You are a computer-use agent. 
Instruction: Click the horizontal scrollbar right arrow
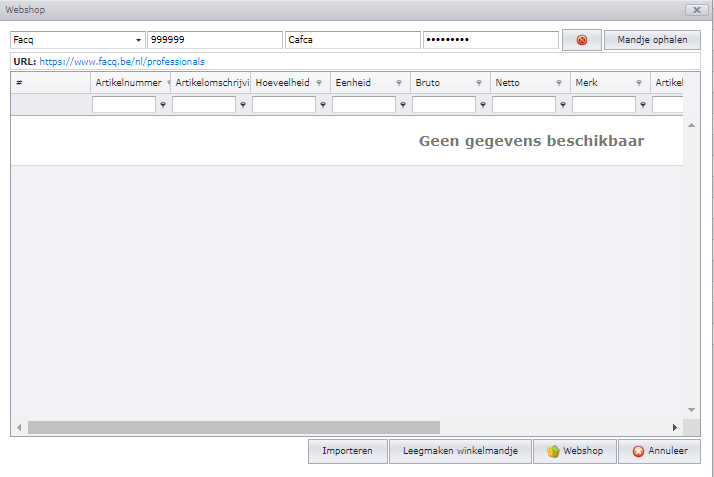coord(675,427)
